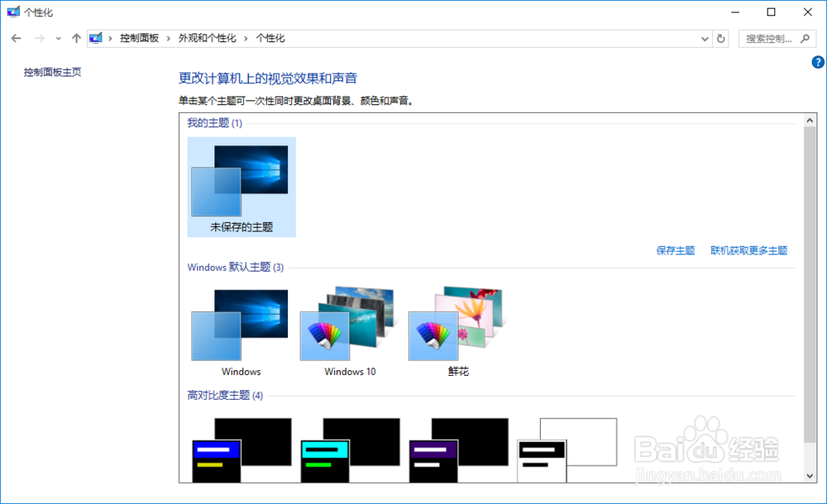Go up one level with up arrow
Image resolution: width=827 pixels, height=504 pixels.
point(76,38)
